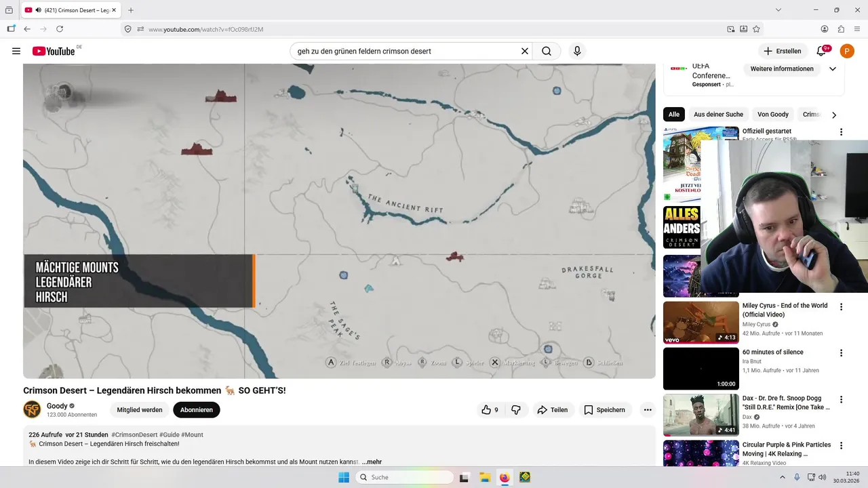The width and height of the screenshot is (868, 488).
Task: Open Goody channel name link
Action: tap(57, 406)
